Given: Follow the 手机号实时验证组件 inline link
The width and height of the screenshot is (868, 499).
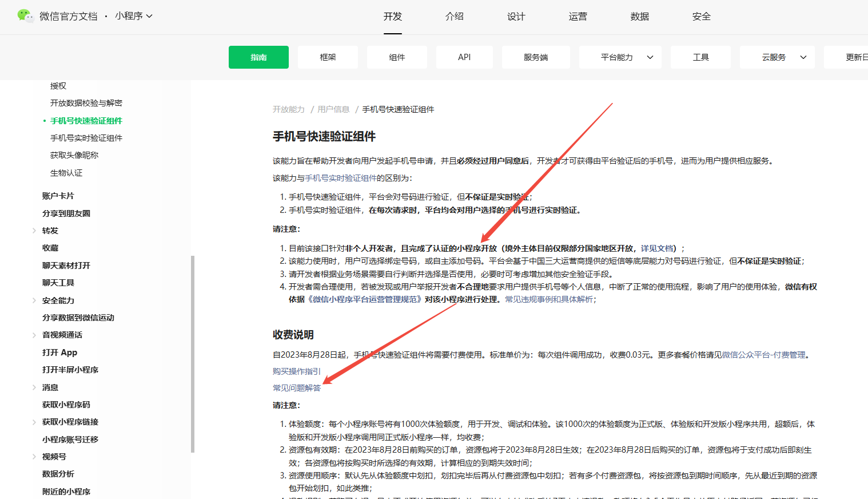Looking at the screenshot, I should click(x=341, y=178).
